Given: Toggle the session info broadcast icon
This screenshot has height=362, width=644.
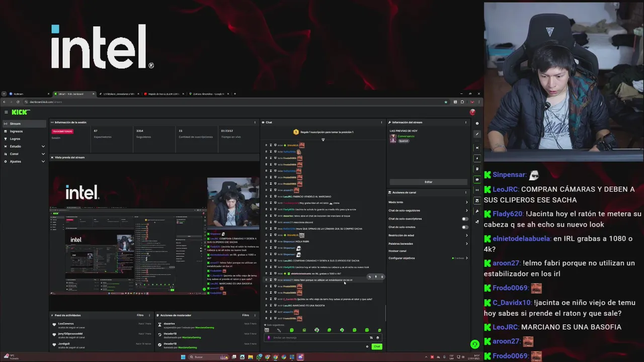Looking at the screenshot, I should (x=477, y=190).
